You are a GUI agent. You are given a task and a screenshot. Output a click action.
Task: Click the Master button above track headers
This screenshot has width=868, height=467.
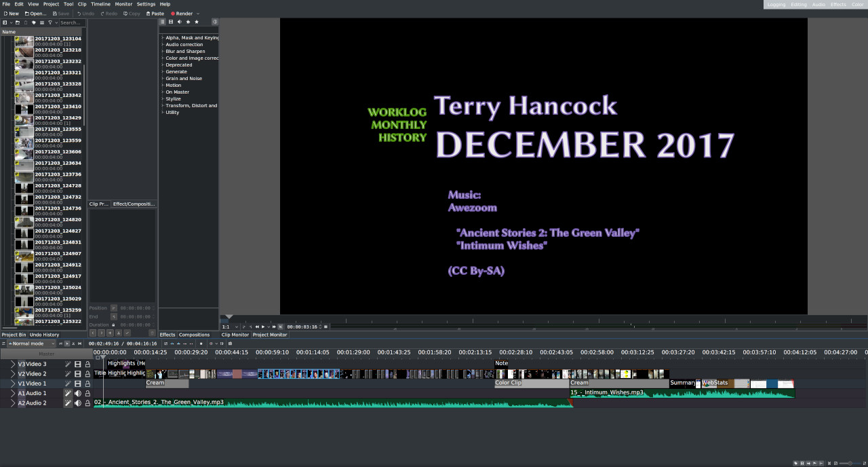(46, 354)
